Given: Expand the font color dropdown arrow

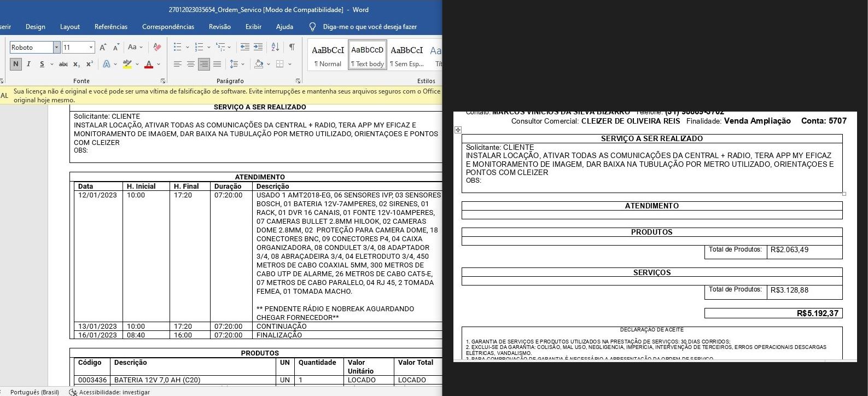Looking at the screenshot, I should [159, 64].
